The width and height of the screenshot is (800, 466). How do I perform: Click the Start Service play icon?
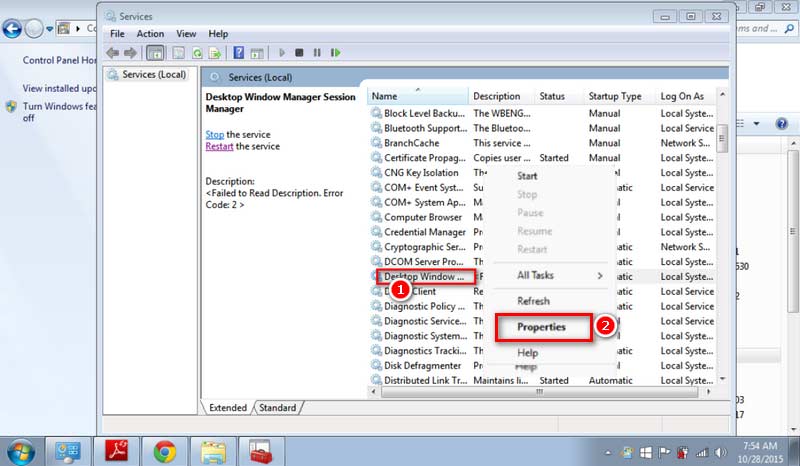[x=282, y=53]
